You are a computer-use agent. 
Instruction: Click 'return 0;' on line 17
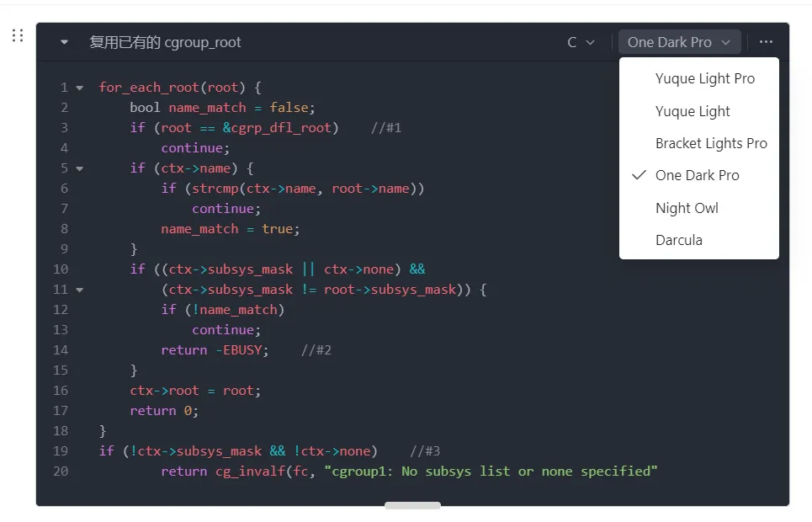click(164, 411)
